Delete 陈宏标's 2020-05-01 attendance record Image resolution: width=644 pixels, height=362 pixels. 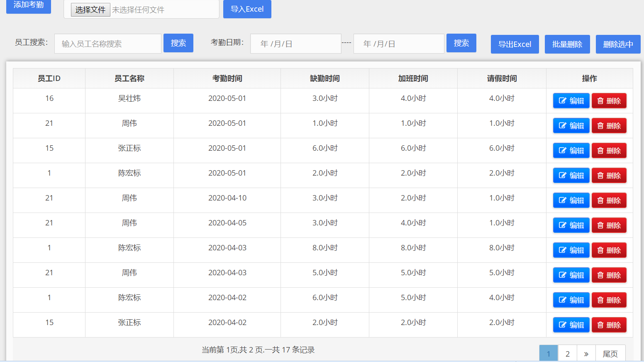click(609, 175)
